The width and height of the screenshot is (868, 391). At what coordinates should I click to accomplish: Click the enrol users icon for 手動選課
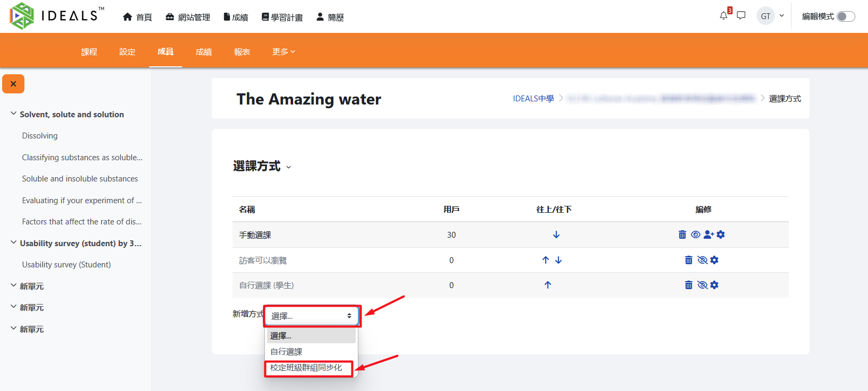708,234
